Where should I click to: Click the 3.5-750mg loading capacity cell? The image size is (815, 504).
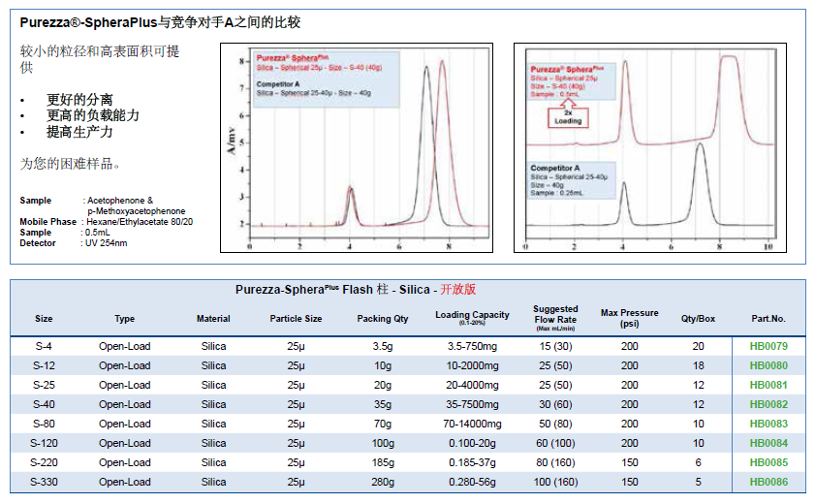point(472,346)
